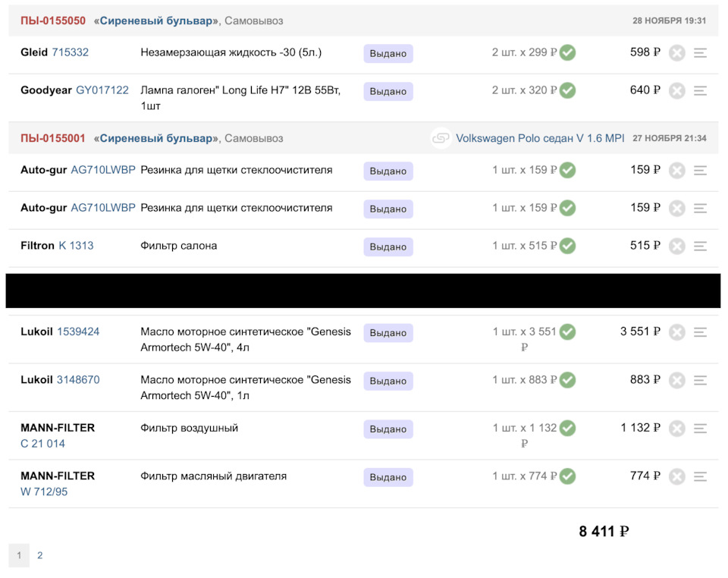Click the cancel X icon for Gleid row
The width and height of the screenshot is (728, 578).
coord(677,53)
